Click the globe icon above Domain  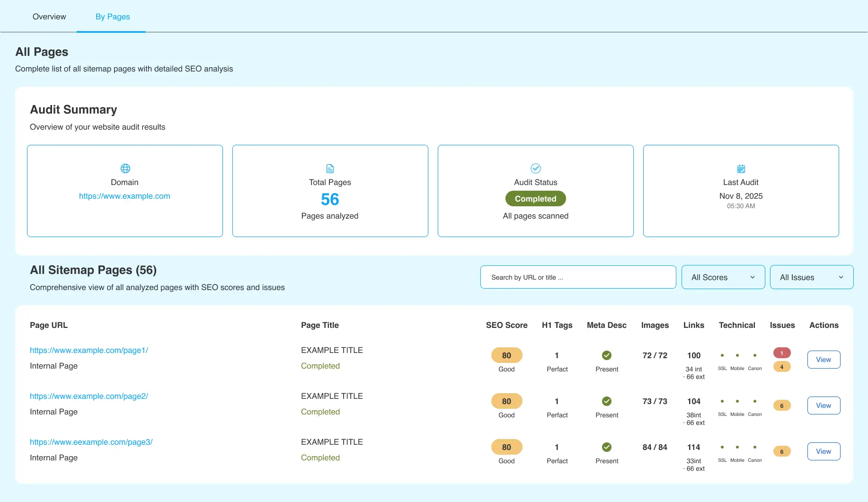125,168
